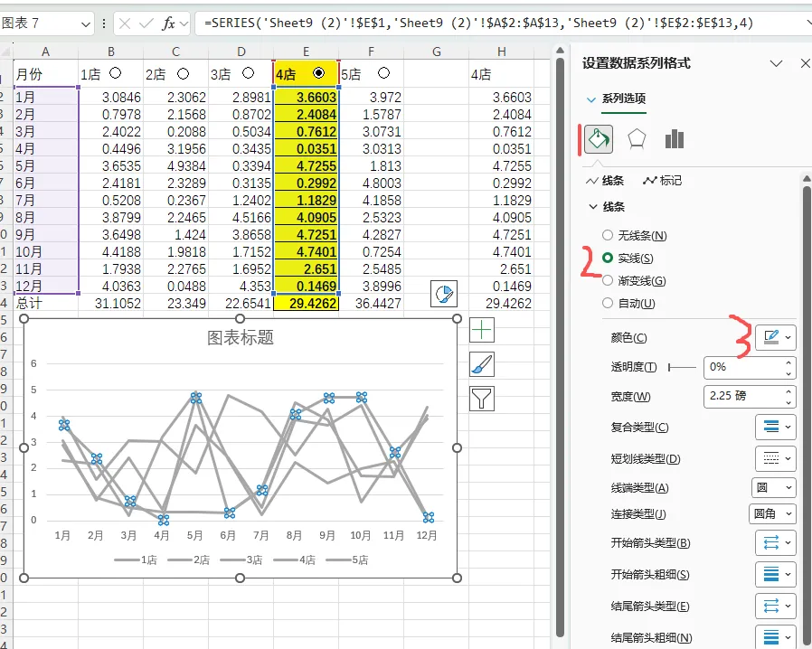Click the 1店 legend entry

point(136,560)
